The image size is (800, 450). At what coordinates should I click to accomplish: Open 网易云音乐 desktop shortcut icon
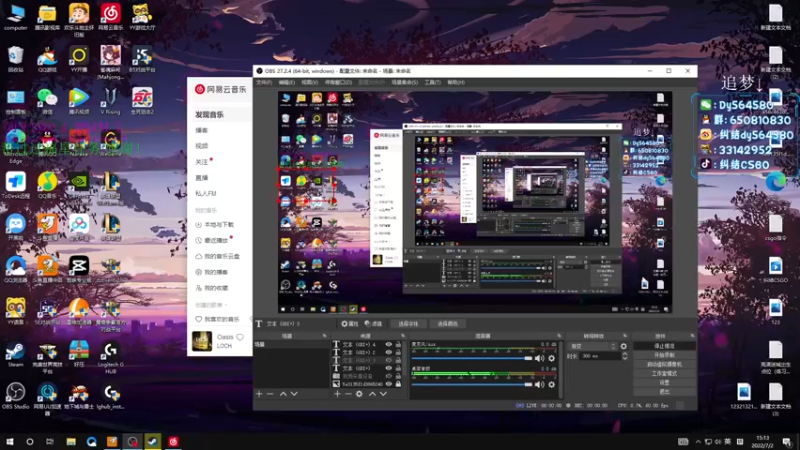(110, 17)
